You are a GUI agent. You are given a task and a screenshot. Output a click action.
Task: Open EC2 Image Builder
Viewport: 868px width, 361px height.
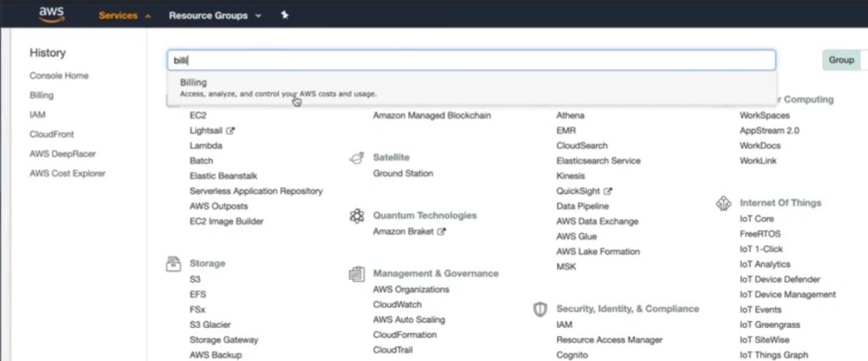coord(226,221)
